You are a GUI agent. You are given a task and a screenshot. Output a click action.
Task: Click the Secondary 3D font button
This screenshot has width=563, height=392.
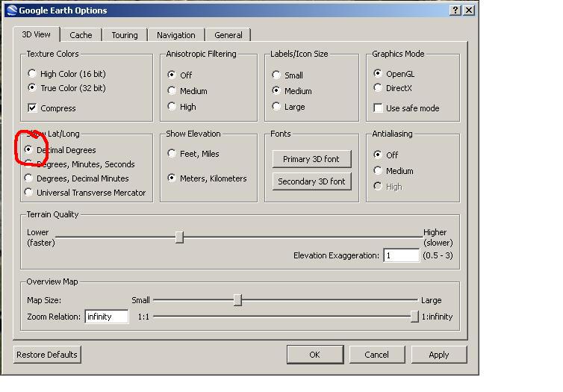click(x=311, y=181)
